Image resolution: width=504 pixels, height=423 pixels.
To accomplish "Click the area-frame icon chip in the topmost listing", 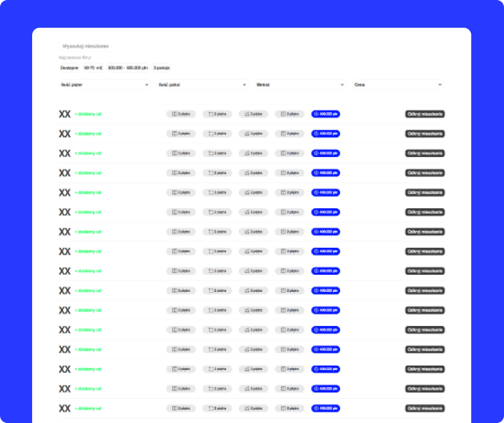I will (217, 114).
